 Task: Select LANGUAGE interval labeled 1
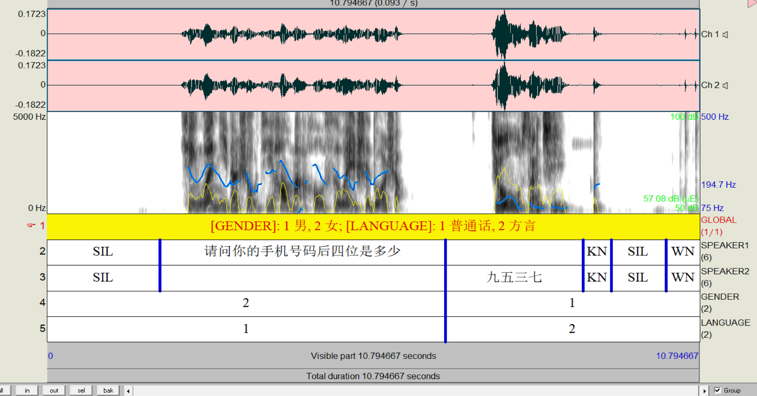246,329
